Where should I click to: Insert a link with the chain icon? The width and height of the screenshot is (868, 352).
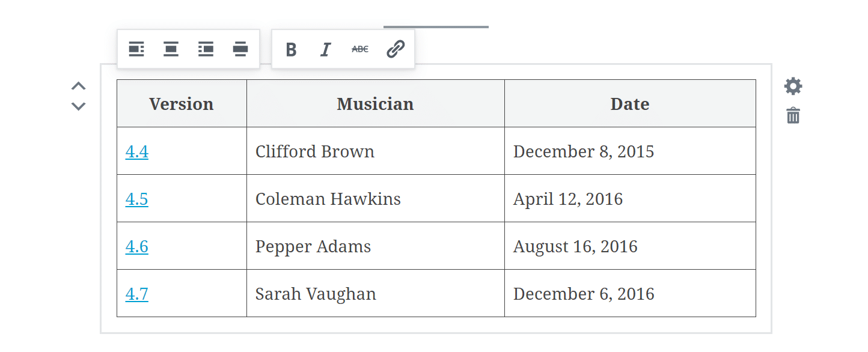click(395, 49)
